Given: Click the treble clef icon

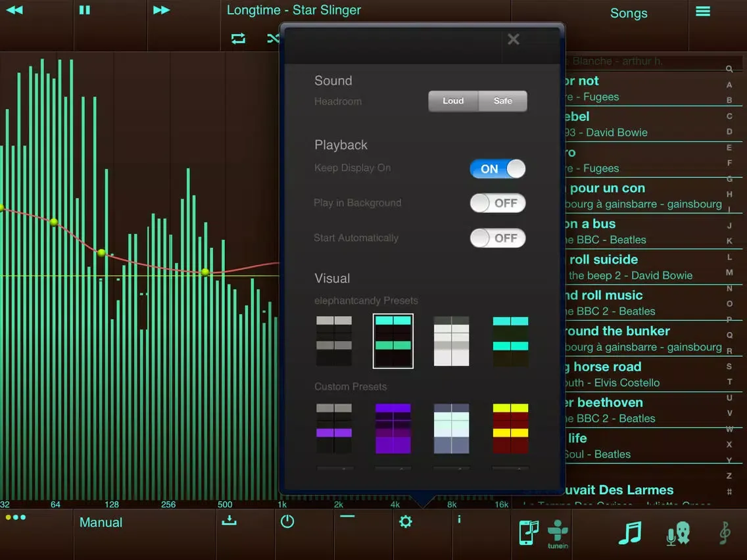Looking at the screenshot, I should click(725, 533).
